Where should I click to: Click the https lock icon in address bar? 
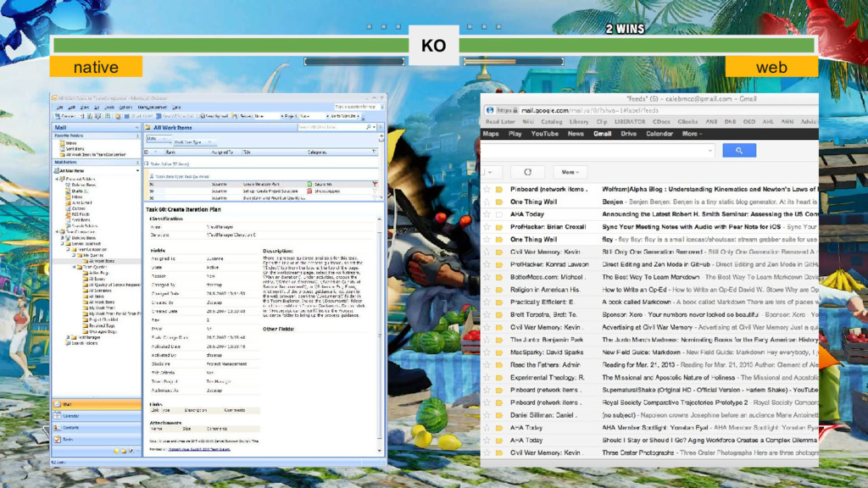click(x=515, y=111)
